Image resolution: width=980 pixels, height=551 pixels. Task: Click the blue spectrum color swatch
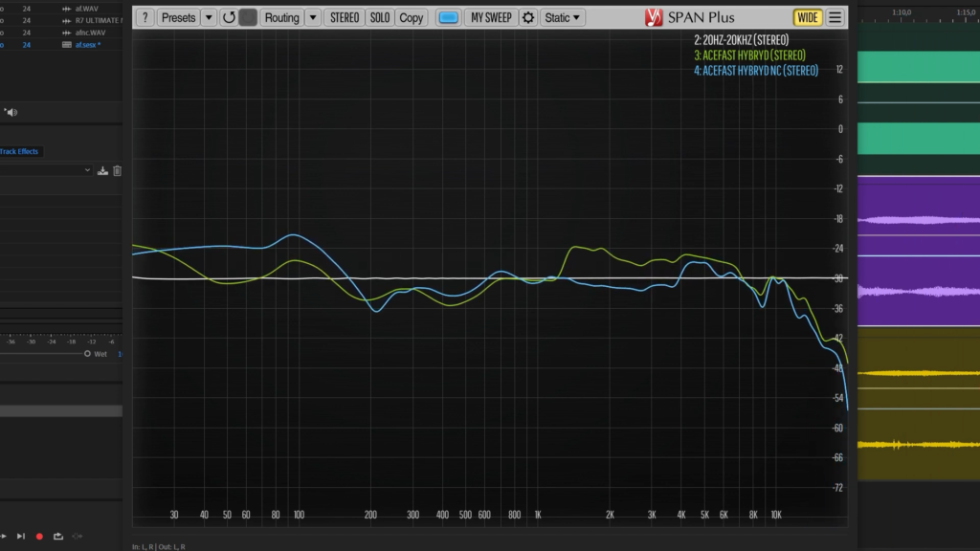[448, 17]
